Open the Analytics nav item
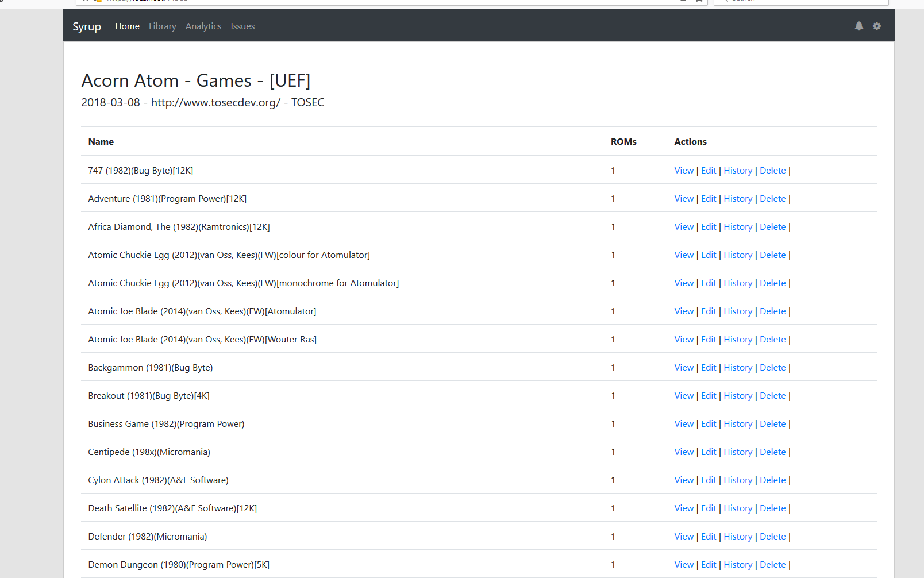924x578 pixels. (x=203, y=26)
